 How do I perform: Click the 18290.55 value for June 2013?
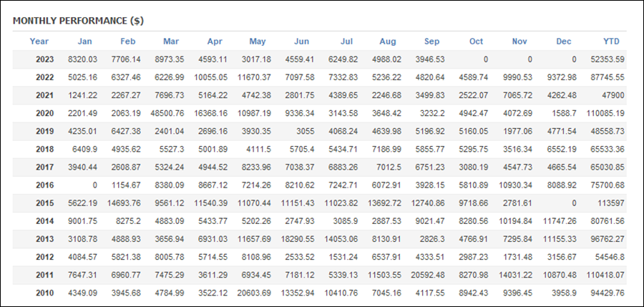tap(298, 239)
